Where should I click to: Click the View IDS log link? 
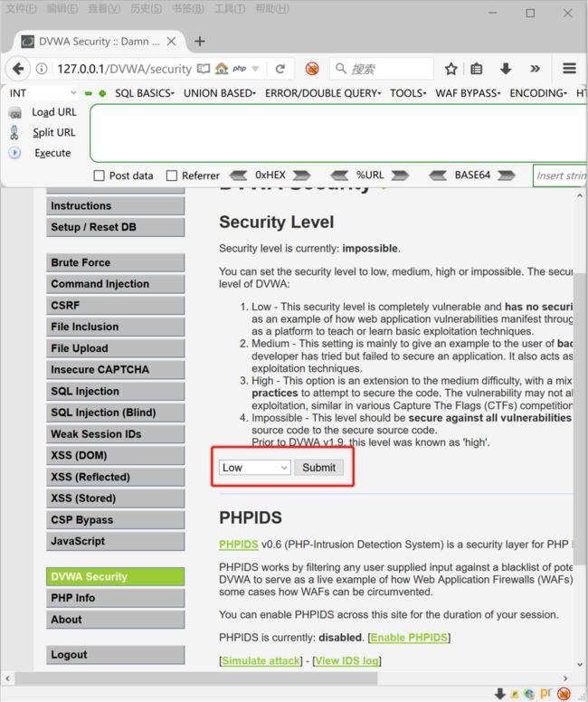point(347,660)
